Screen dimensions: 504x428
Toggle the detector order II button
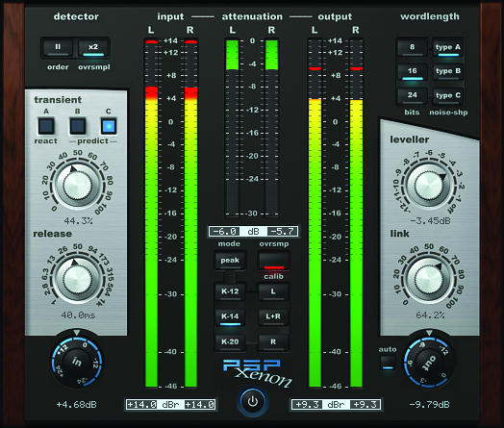(58, 47)
